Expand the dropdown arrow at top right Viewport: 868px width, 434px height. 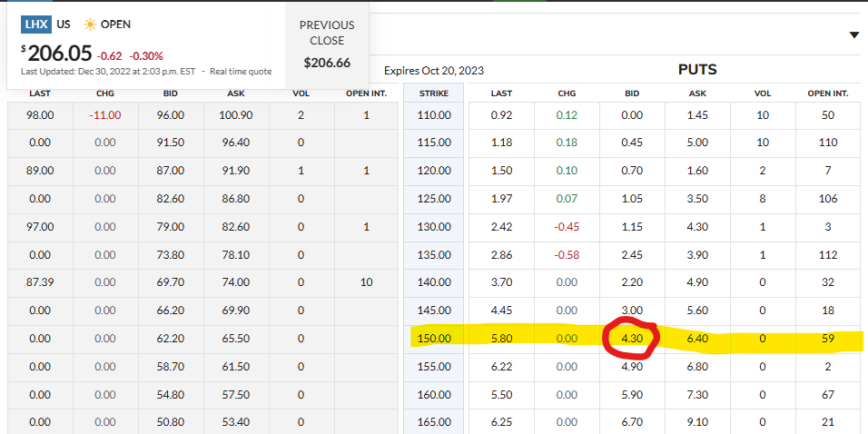pos(853,35)
